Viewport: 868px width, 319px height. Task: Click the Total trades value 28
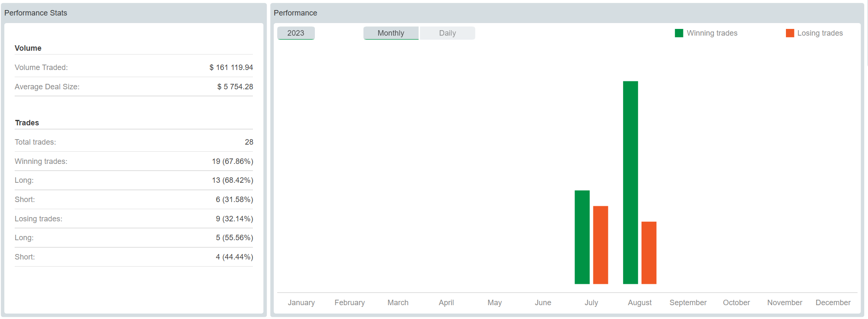(x=249, y=142)
